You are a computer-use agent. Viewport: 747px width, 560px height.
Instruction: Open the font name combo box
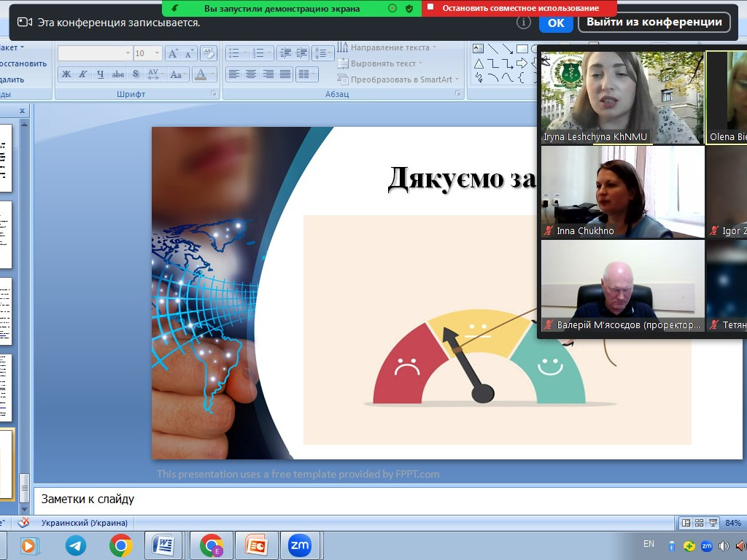click(94, 53)
